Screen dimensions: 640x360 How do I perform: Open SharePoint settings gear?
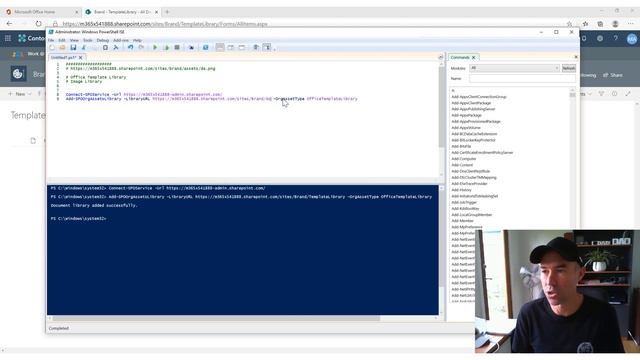click(600, 38)
